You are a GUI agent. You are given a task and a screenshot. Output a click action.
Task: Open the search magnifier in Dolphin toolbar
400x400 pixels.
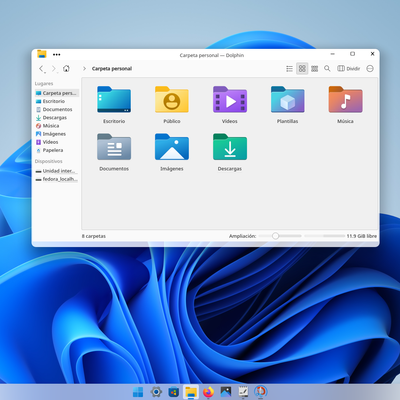327,69
